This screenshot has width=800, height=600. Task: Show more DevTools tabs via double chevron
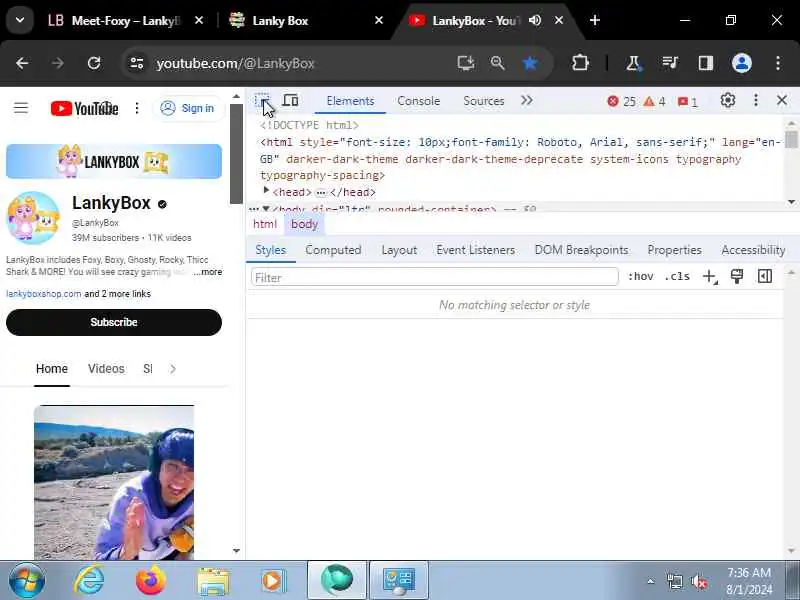click(527, 101)
